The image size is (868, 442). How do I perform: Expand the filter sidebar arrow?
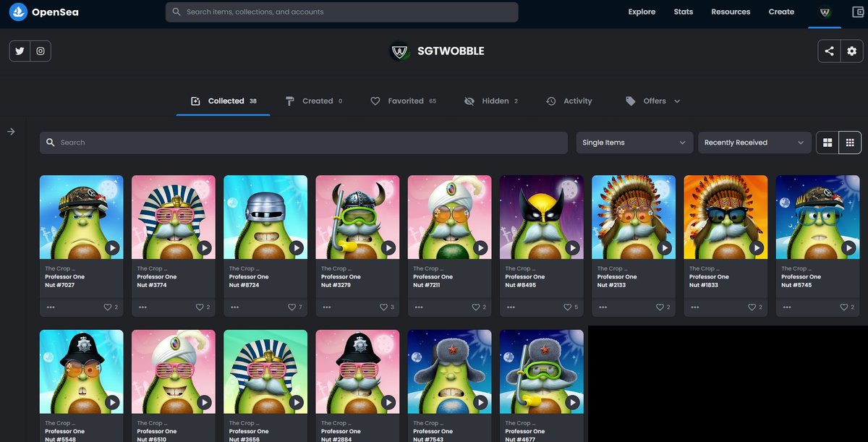[x=11, y=132]
